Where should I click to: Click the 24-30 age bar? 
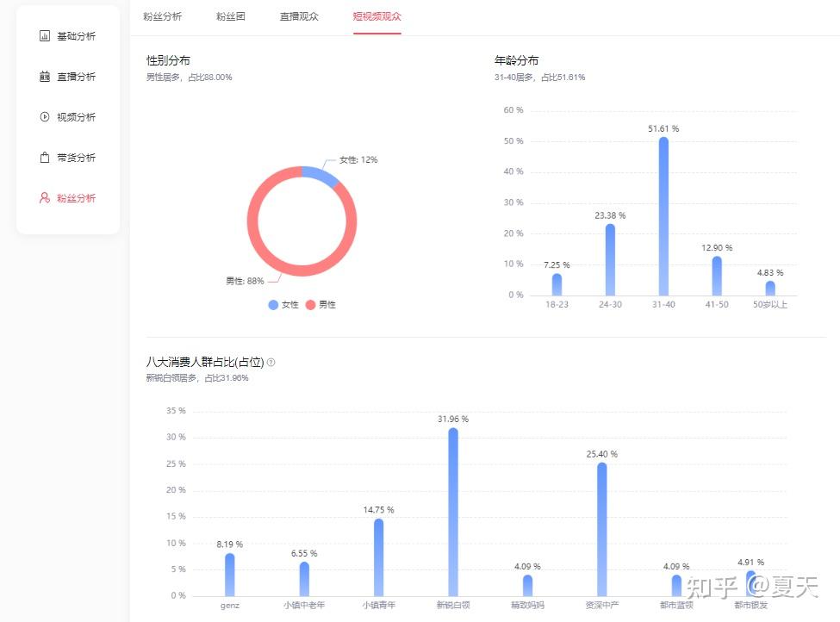tap(610, 260)
